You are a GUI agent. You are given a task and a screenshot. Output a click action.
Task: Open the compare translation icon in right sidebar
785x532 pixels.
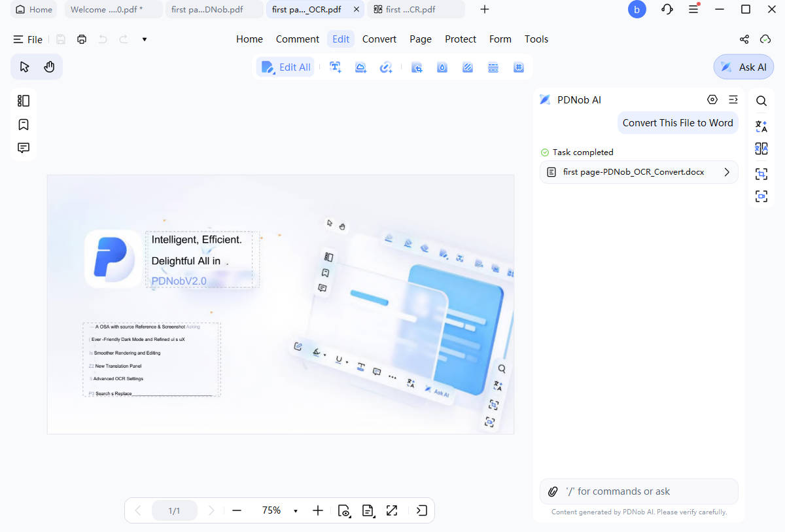coord(761,149)
